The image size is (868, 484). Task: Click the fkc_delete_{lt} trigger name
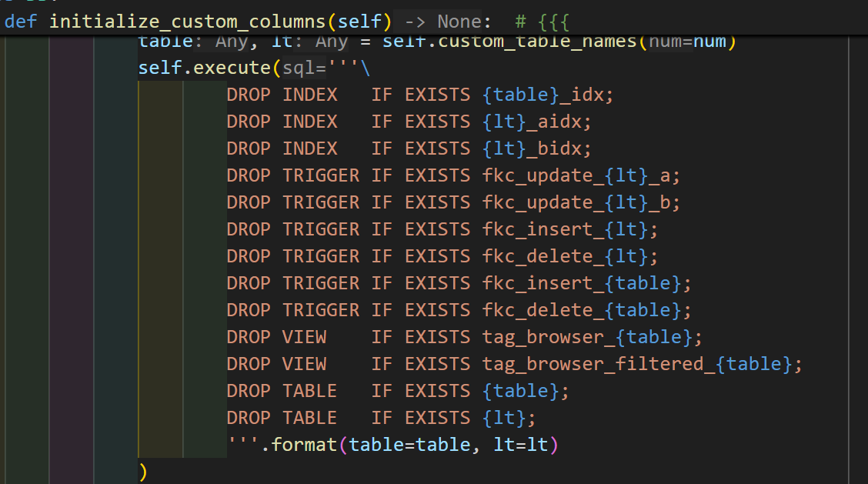click(569, 256)
